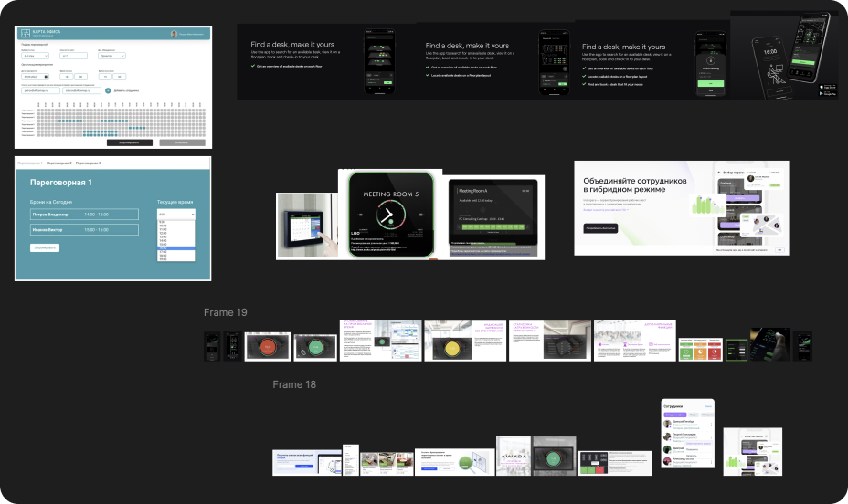Viewport: 848px width, 504px height.
Task: Click the first email input field
Action: [x=39, y=90]
